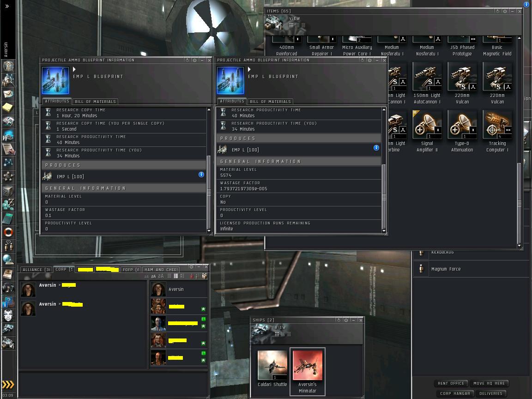The image size is (532, 399).
Task: Open the wallet coins icon in sidebar
Action: click(x=8, y=205)
